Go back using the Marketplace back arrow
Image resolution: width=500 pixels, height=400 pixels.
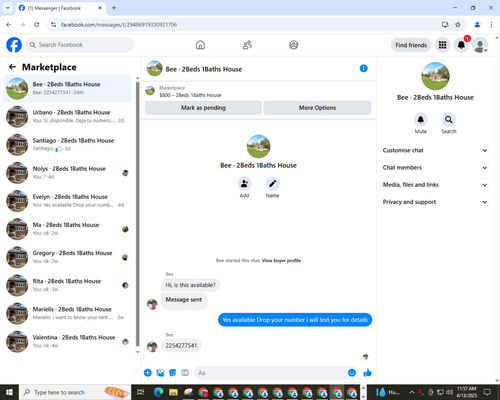pyautogui.click(x=12, y=67)
